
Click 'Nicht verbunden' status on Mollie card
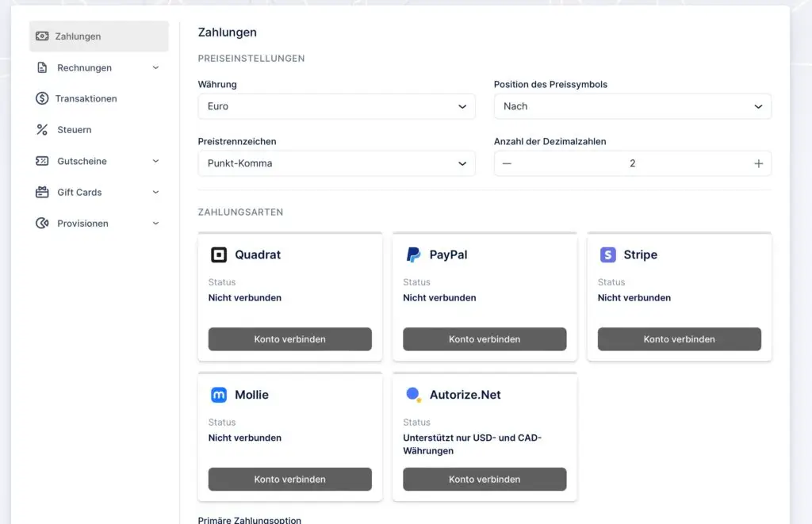[x=245, y=438]
